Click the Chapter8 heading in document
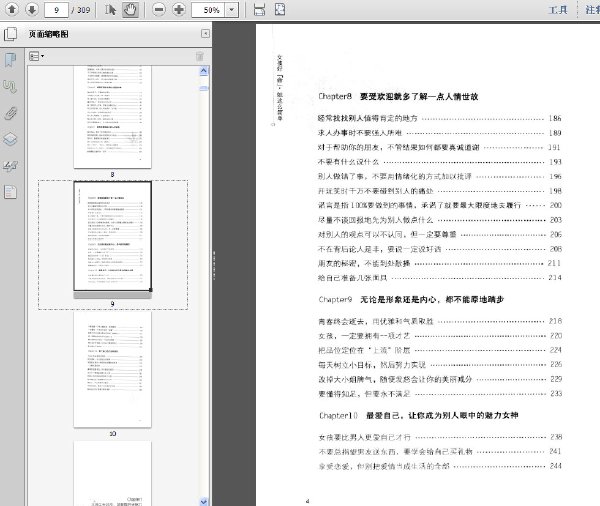This screenshot has height=506, width=600. [398, 96]
